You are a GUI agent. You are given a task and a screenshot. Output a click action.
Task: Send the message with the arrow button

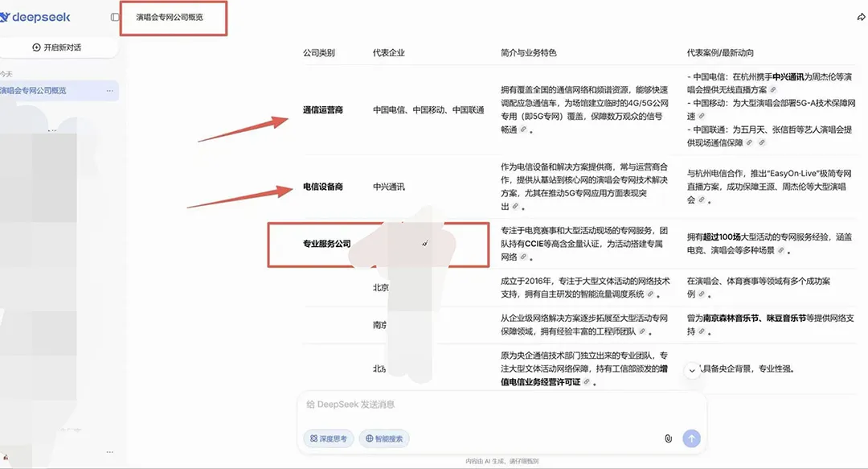click(691, 438)
